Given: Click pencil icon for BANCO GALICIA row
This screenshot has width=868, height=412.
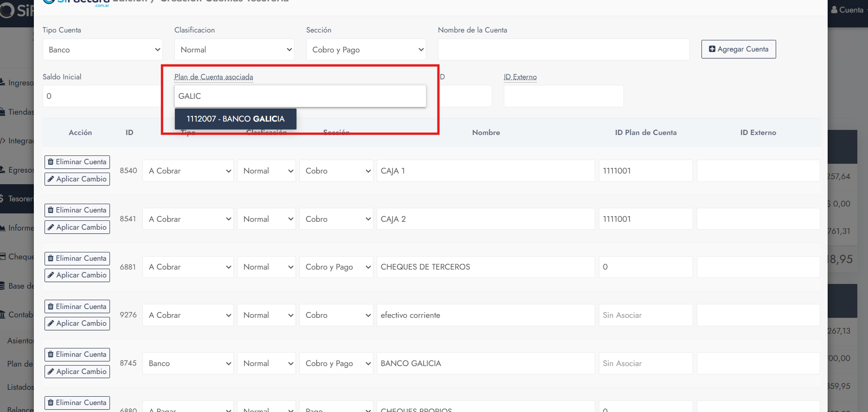Looking at the screenshot, I should (51, 372).
